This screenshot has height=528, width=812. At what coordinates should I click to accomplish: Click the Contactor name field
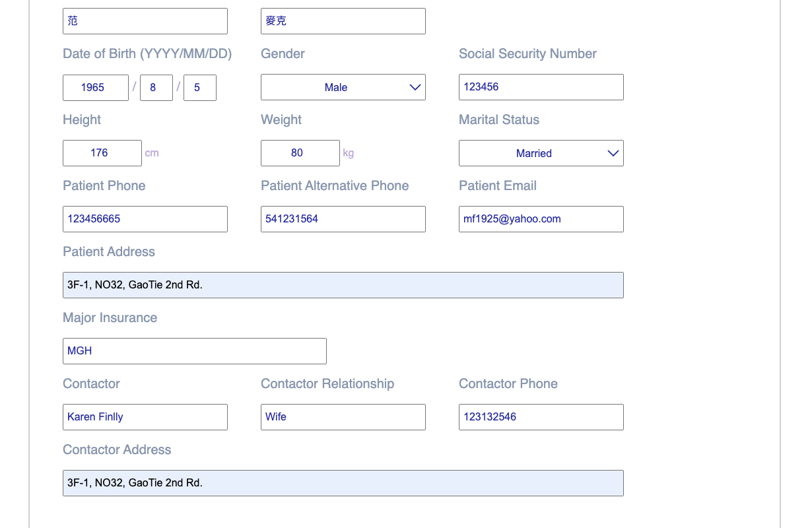(x=145, y=417)
